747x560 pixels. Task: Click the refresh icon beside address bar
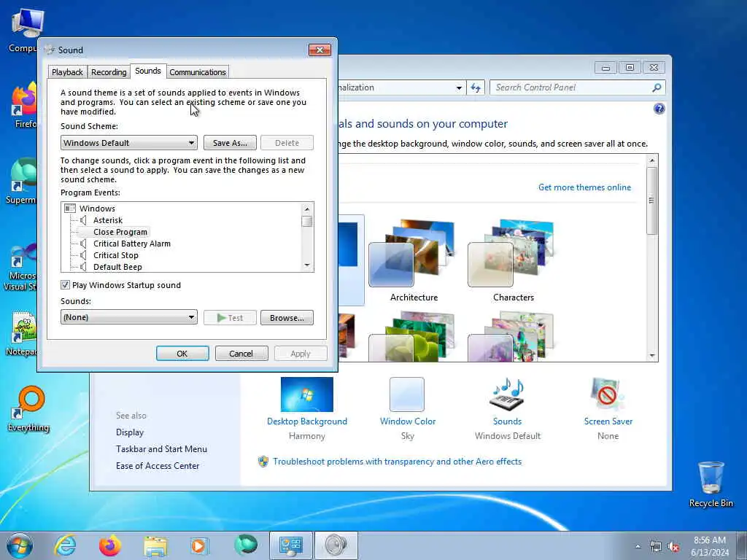coord(476,87)
